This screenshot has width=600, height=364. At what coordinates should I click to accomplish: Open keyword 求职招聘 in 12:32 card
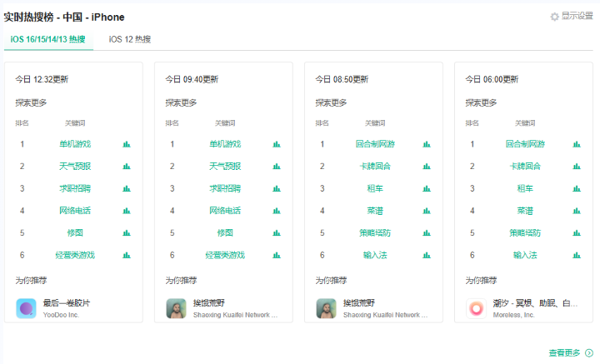75,188
